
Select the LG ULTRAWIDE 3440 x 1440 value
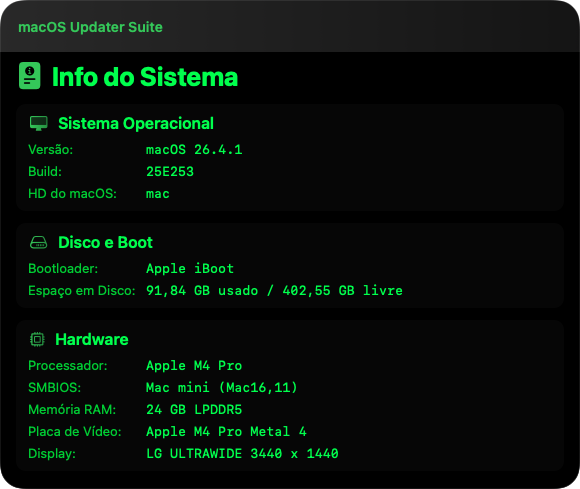(242, 454)
